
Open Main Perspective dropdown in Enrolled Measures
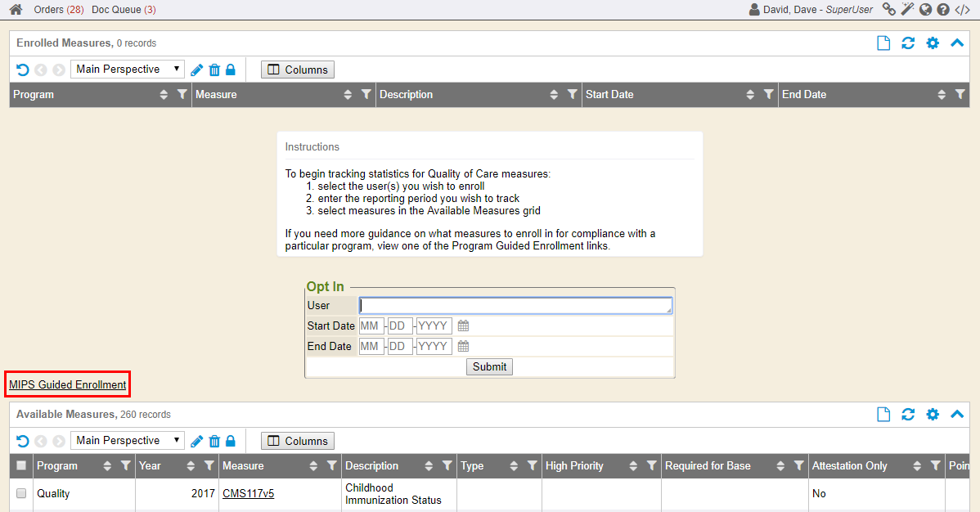coord(128,70)
